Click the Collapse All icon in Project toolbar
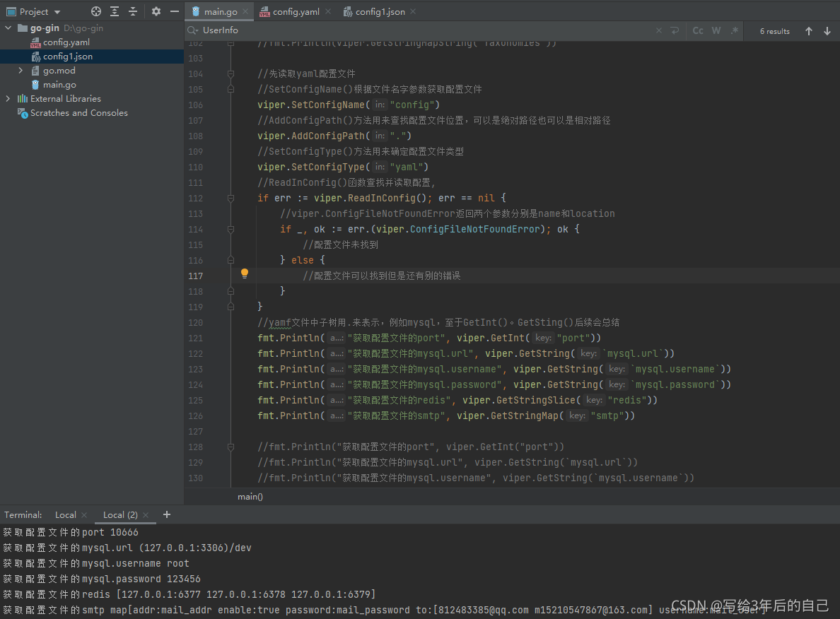This screenshot has height=619, width=840. pyautogui.click(x=133, y=12)
